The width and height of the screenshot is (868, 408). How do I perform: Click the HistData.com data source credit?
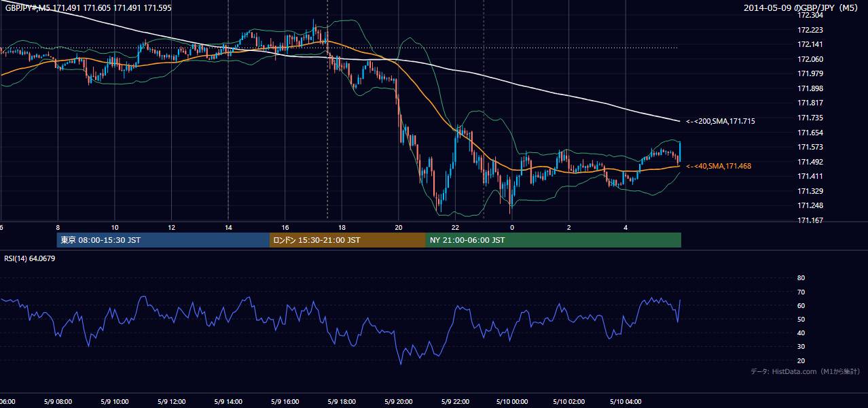(x=806, y=371)
